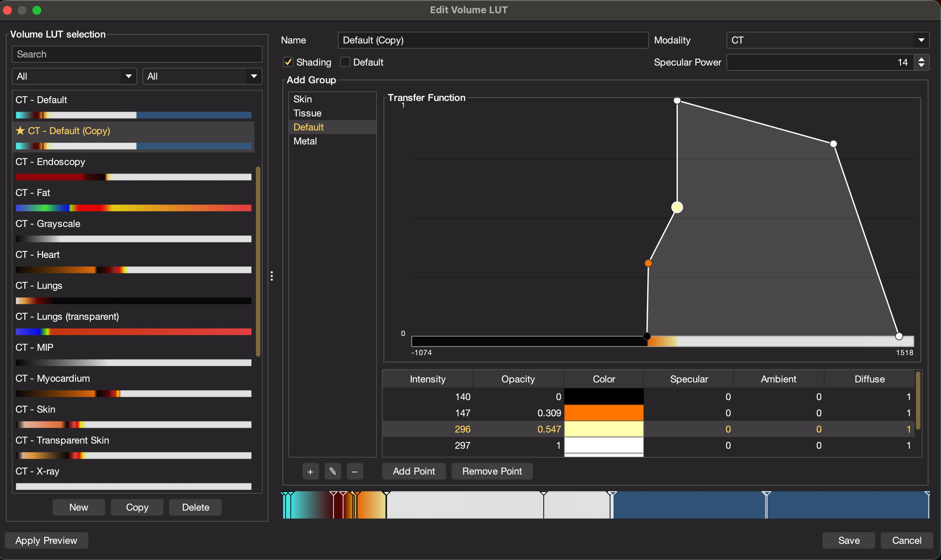Select the CT - Transparent Skin LUT
The width and height of the screenshot is (941, 560).
134,447
